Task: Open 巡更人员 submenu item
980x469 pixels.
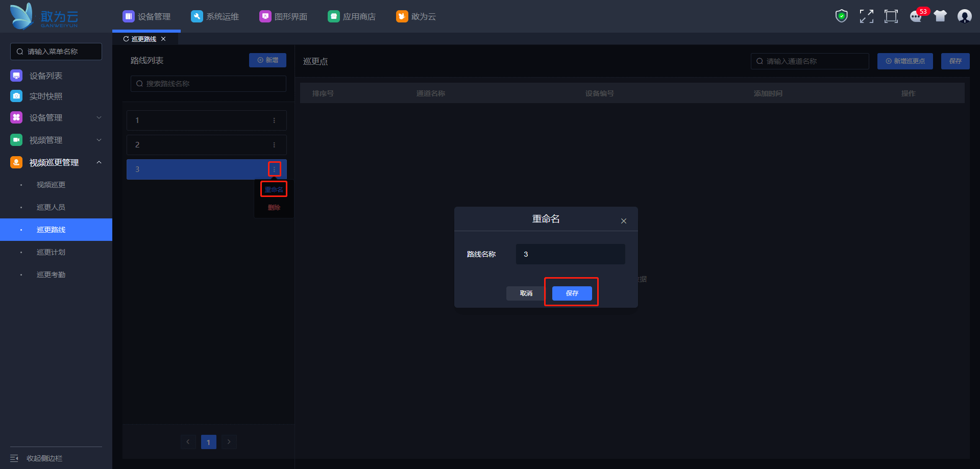Action: [56, 207]
